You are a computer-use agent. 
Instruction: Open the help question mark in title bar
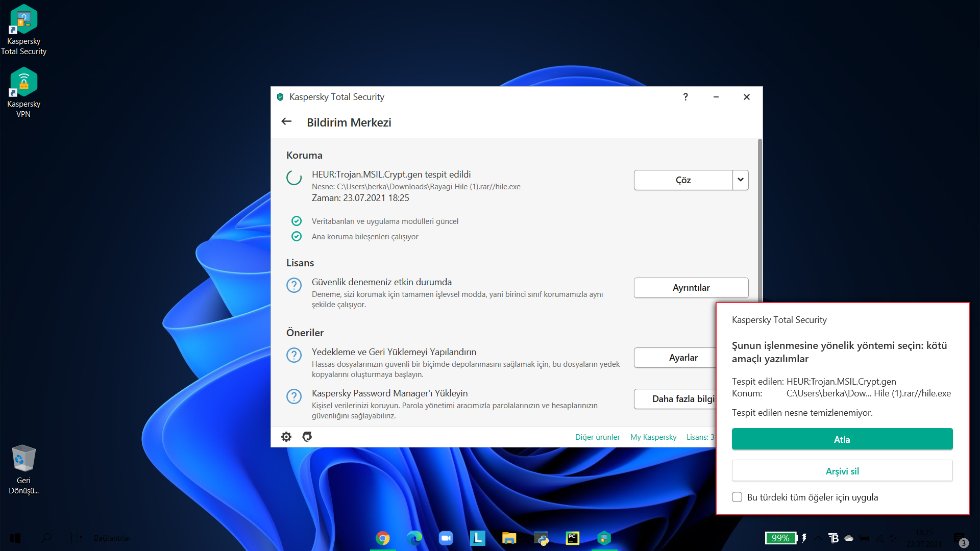point(685,97)
